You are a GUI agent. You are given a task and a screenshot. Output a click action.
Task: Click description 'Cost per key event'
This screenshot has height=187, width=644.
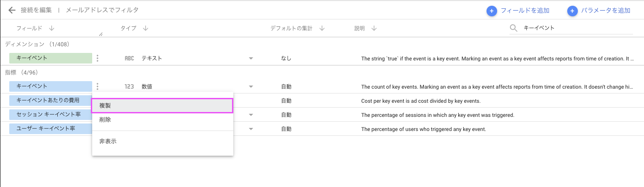pos(420,101)
